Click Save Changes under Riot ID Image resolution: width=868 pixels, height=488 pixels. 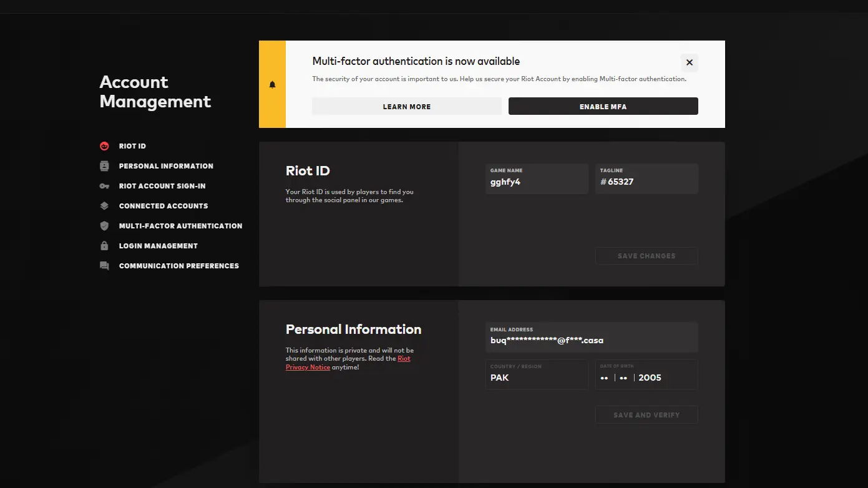646,256
